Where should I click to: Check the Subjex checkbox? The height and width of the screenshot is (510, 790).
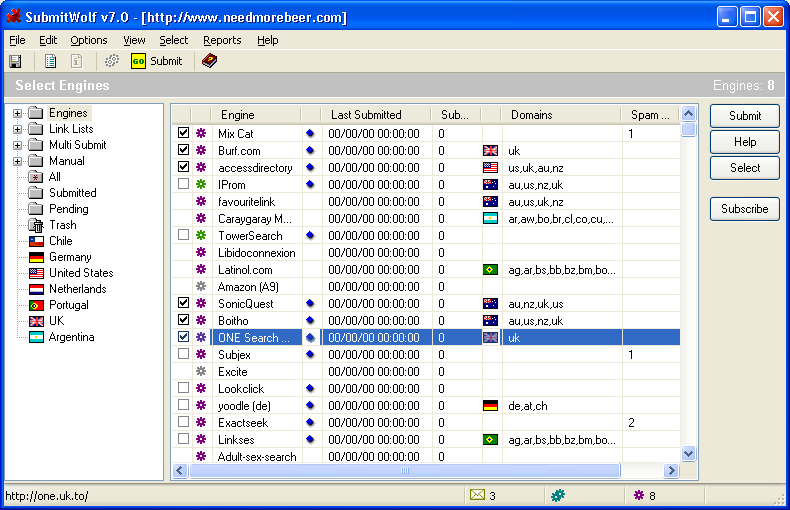pyautogui.click(x=183, y=354)
